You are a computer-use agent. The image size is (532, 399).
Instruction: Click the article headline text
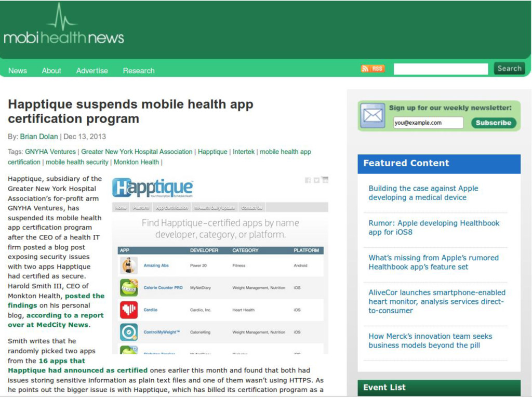130,111
